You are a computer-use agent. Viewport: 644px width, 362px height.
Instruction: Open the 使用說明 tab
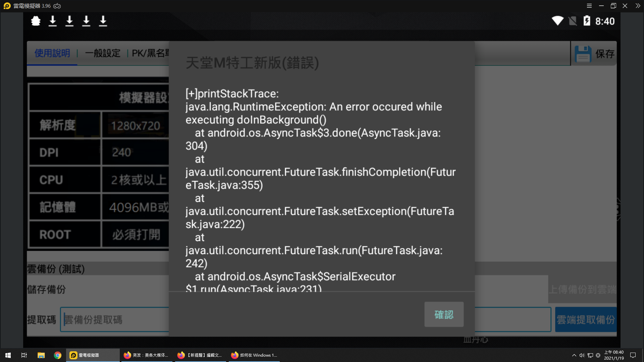(52, 53)
